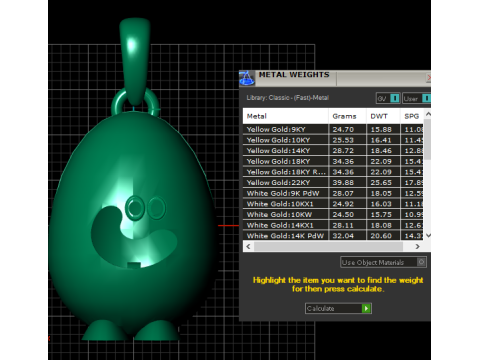
Task: Click the green arrow on Calculate
Action: 366,308
